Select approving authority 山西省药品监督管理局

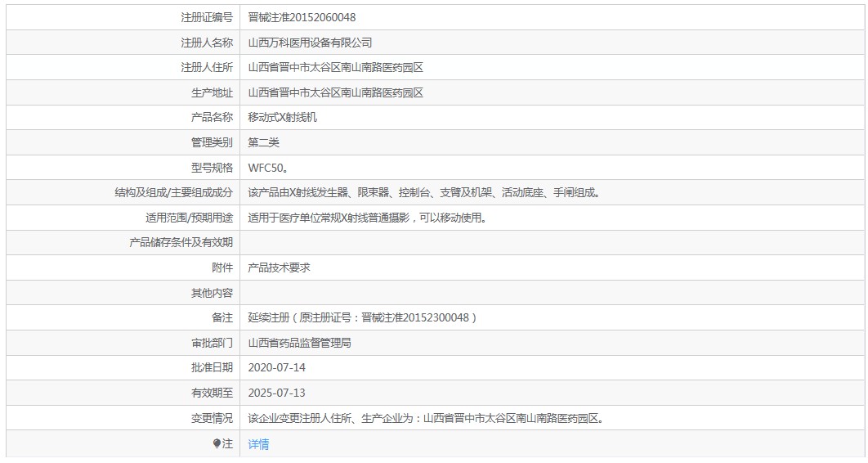[x=299, y=344]
